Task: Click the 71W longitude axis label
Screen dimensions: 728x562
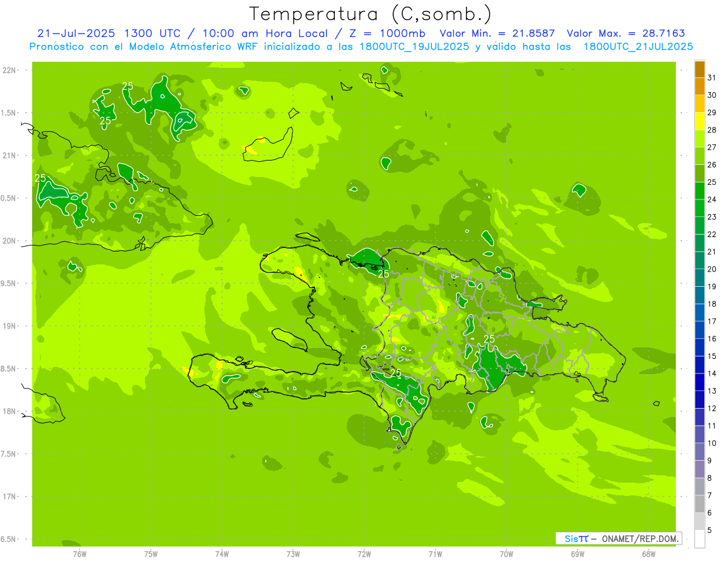Action: (x=435, y=554)
